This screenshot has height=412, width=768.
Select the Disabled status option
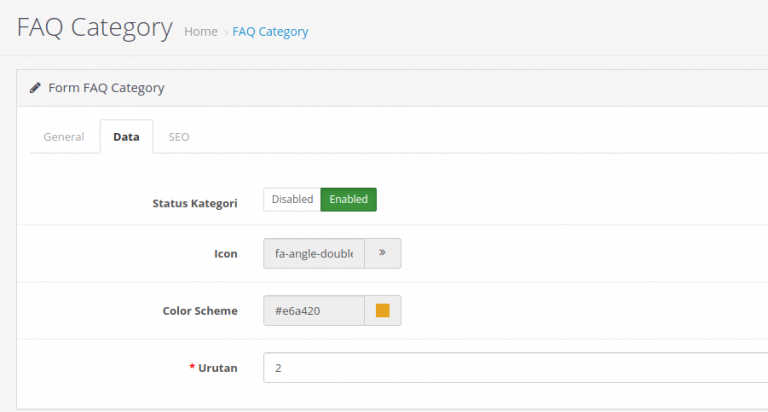[x=292, y=199]
